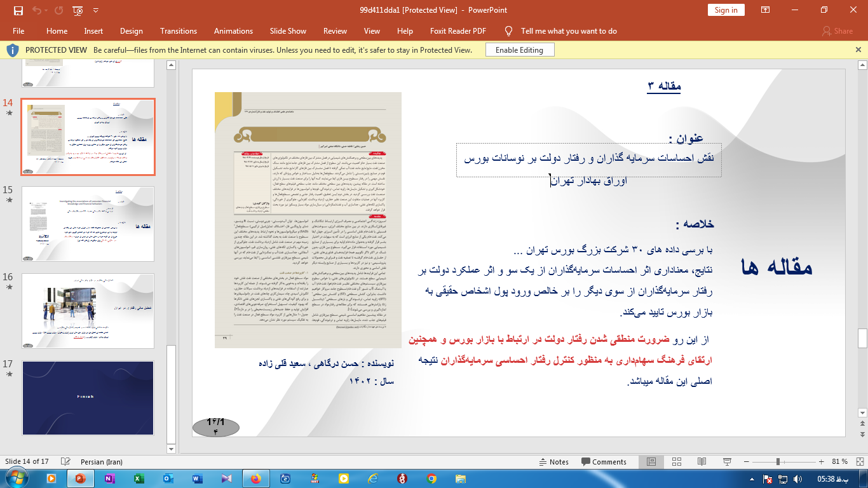Click the Tell me what you want to do box
The image size is (868, 488).
(x=569, y=31)
